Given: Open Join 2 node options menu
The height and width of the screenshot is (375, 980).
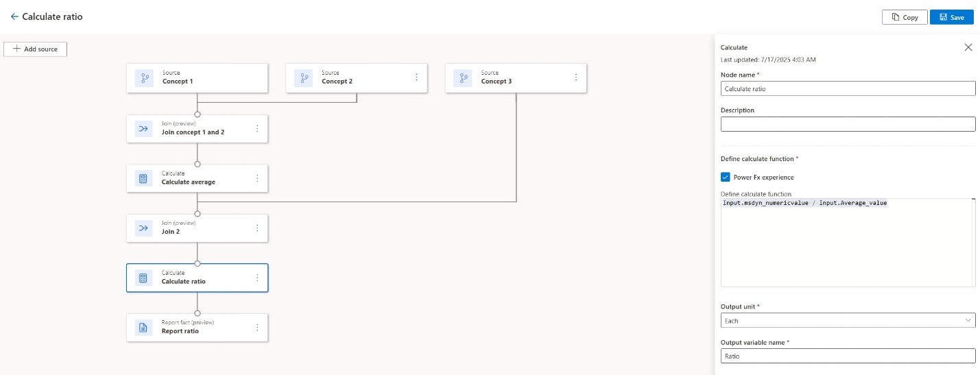Looking at the screenshot, I should [257, 228].
